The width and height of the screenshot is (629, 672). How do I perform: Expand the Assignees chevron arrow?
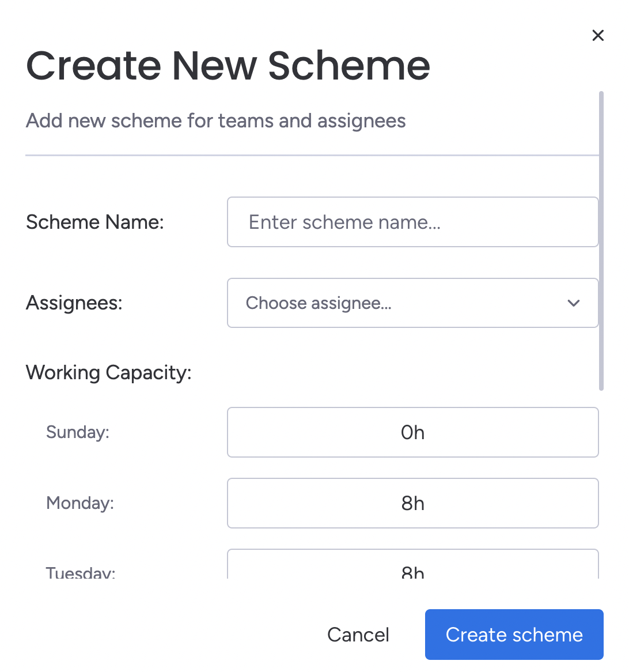click(x=573, y=303)
